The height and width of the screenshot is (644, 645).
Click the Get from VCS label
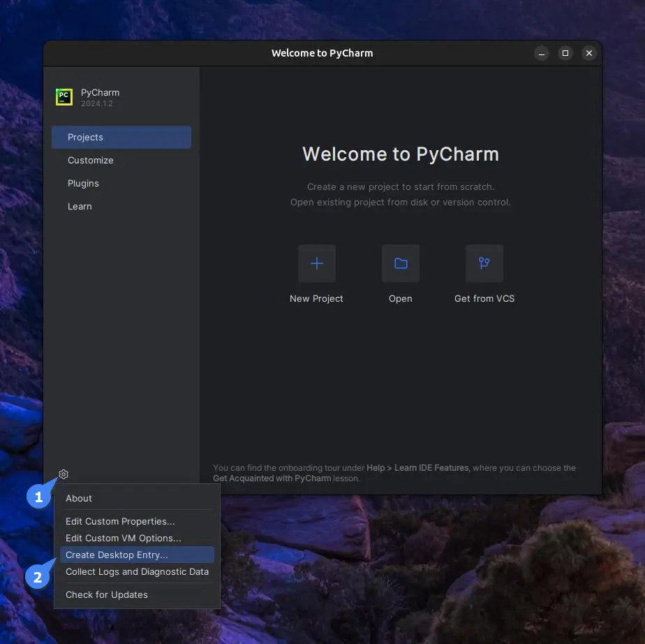[484, 299]
